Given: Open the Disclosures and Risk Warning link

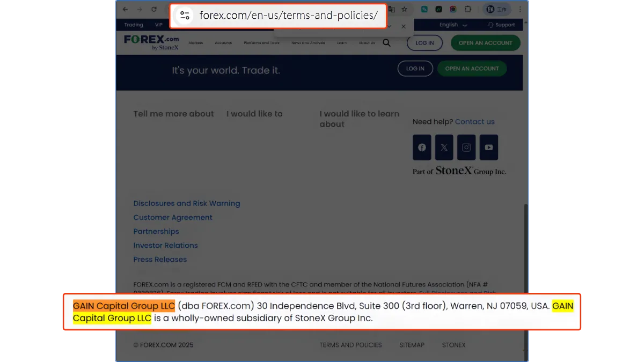Looking at the screenshot, I should coord(186,203).
